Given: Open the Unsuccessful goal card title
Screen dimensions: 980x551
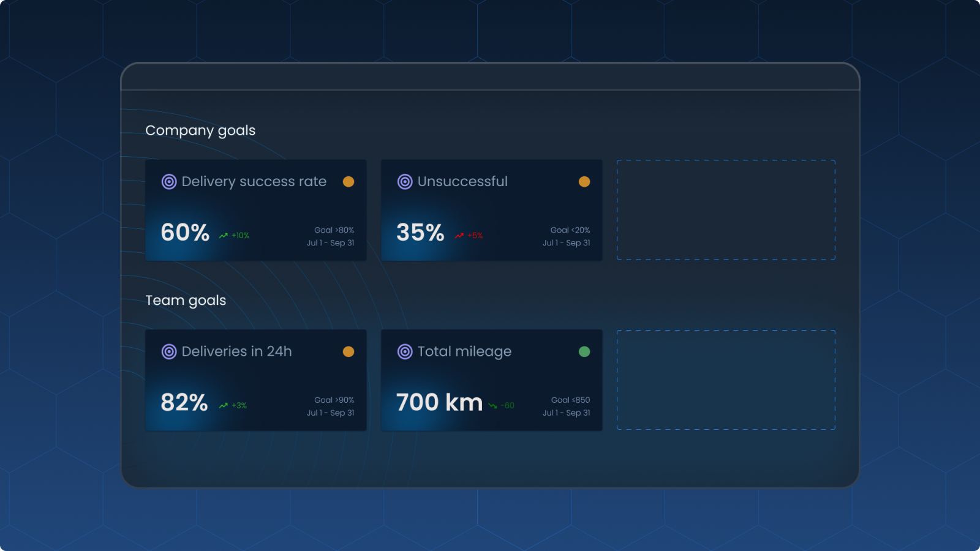Looking at the screenshot, I should click(x=462, y=182).
